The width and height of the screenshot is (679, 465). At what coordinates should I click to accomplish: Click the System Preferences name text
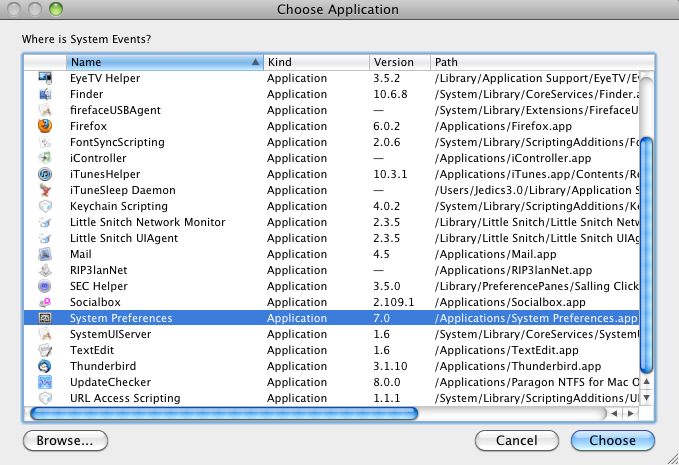[x=121, y=318]
